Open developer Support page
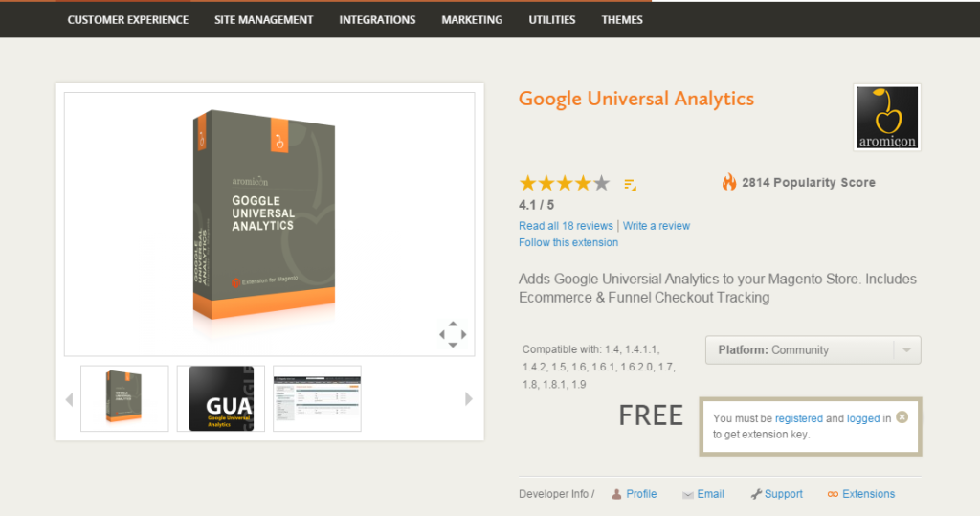Screen dimensions: 980x516 point(783,494)
